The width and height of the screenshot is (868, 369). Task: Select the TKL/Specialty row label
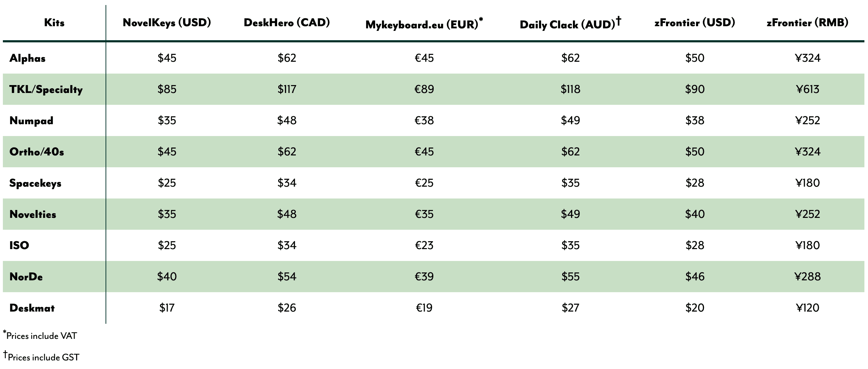pyautogui.click(x=46, y=89)
